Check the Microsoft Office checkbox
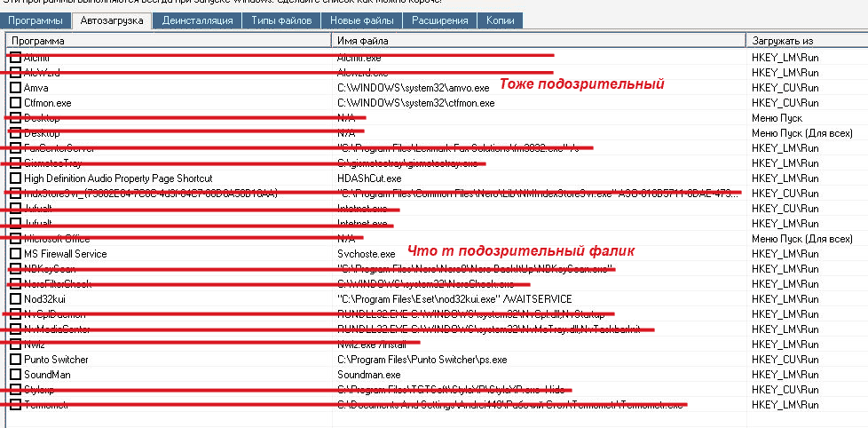Screen dimensions: 868x428 point(15,239)
